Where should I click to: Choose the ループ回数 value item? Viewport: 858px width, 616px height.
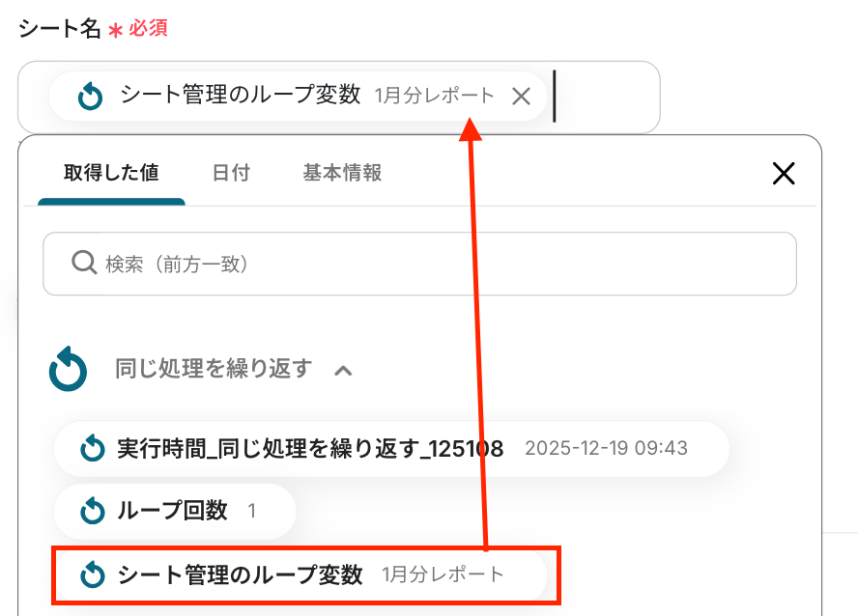[x=175, y=511]
